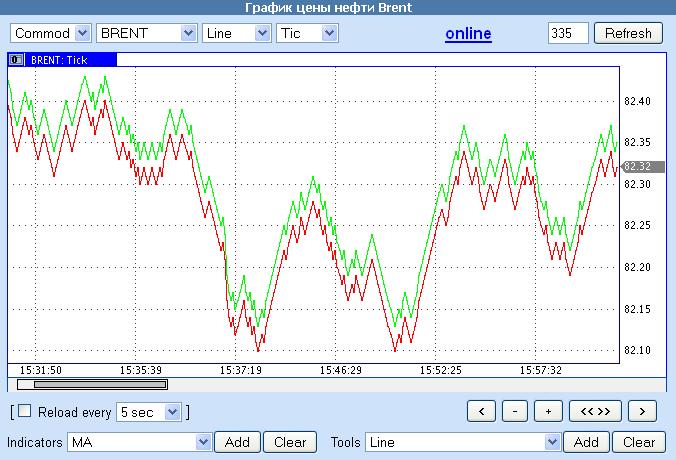Enable the Reload every checkbox
676x460 pixels.
pyautogui.click(x=25, y=411)
